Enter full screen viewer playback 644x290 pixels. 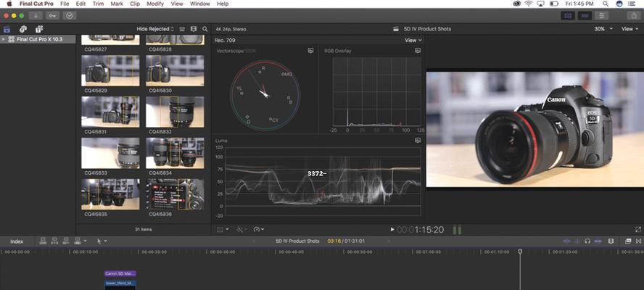click(x=638, y=229)
